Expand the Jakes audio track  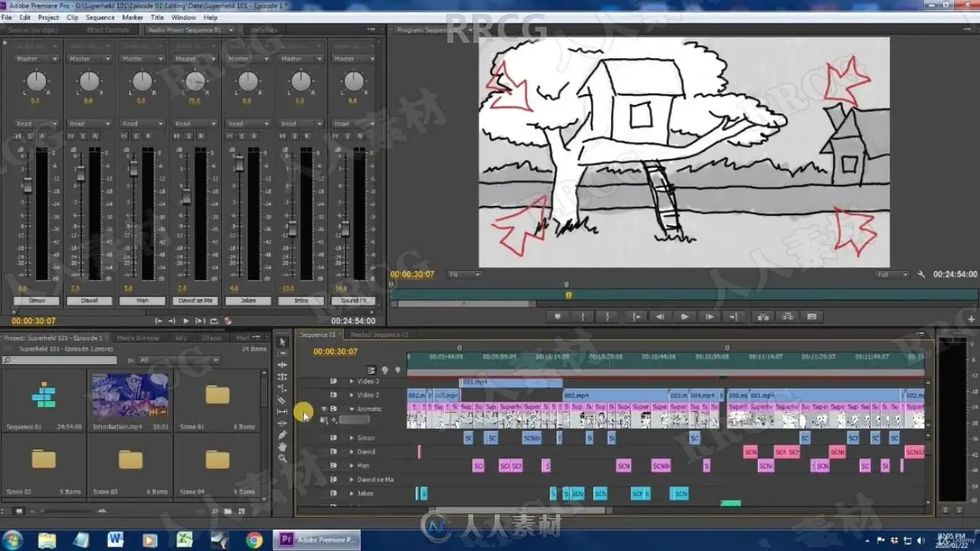tap(351, 493)
